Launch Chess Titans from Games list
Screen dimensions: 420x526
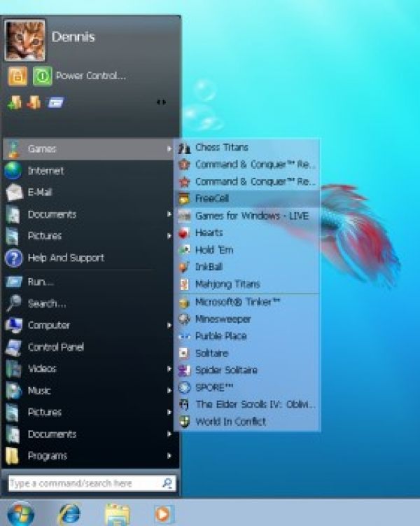click(x=247, y=148)
